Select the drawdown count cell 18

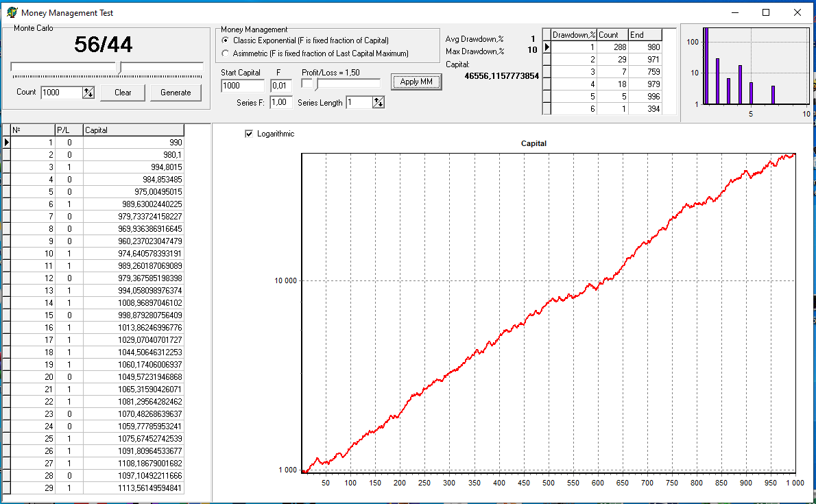click(x=612, y=84)
